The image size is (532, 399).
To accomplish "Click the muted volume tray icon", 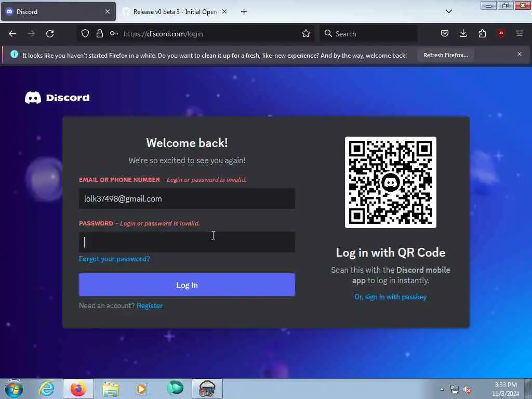I will (467, 390).
